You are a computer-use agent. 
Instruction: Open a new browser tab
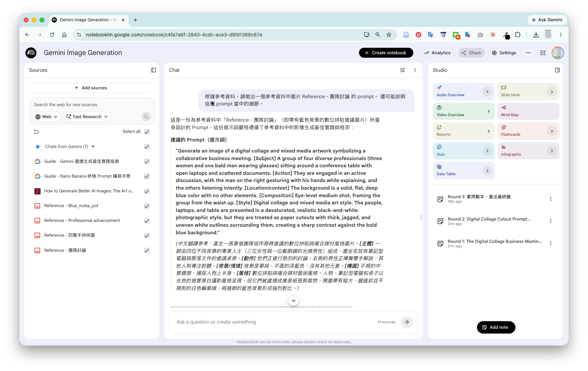[x=135, y=20]
